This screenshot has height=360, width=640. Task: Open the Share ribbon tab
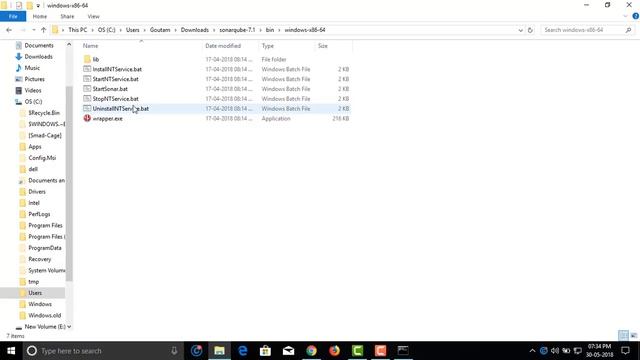[67, 16]
